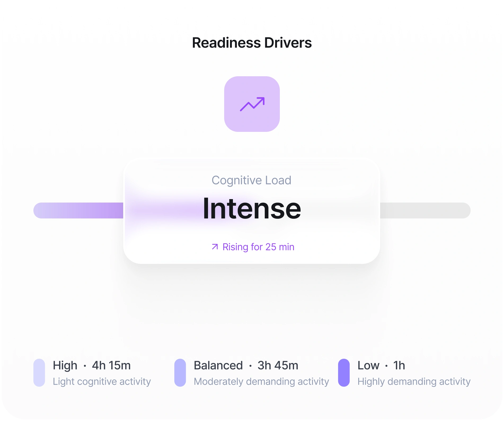
Task: Click the Balanced · 3h 45m entry
Action: (246, 365)
